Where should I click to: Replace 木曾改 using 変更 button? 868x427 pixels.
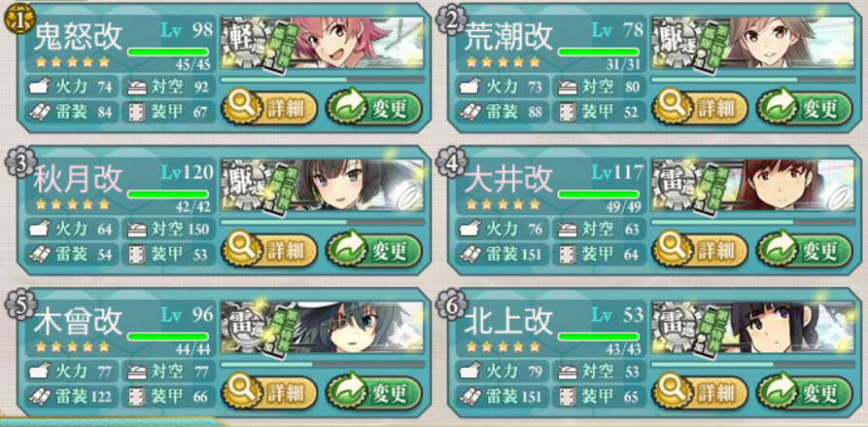373,393
